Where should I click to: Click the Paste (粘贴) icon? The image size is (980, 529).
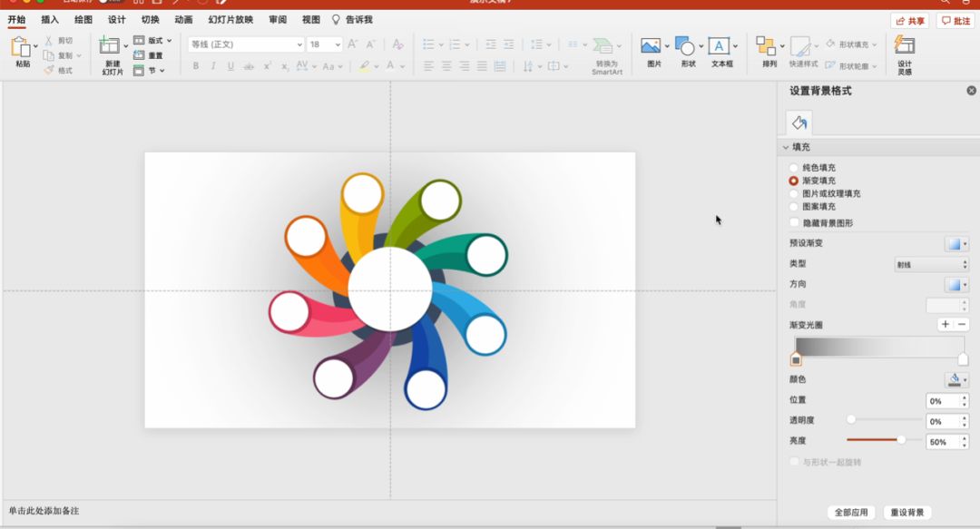[x=21, y=47]
